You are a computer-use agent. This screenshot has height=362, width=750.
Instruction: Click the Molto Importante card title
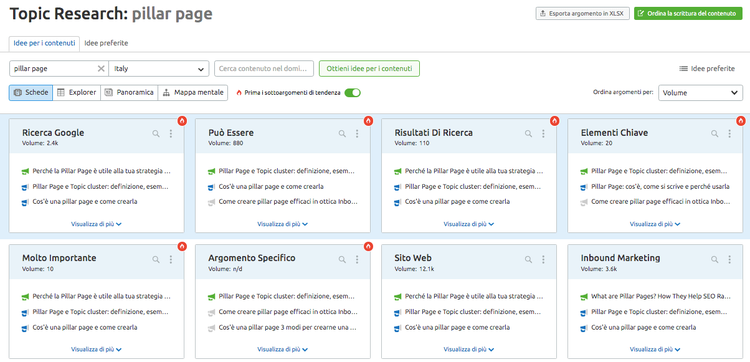point(59,258)
